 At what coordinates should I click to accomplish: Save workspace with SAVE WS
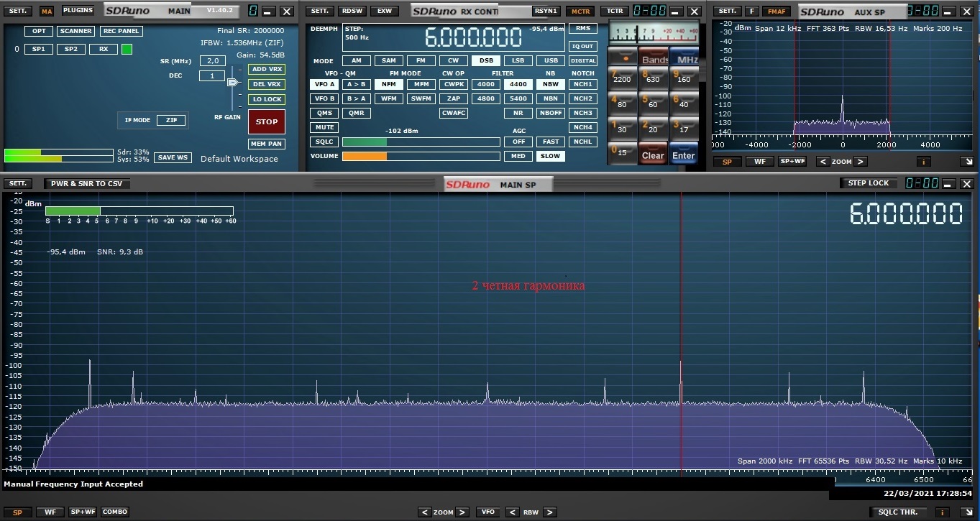point(173,157)
